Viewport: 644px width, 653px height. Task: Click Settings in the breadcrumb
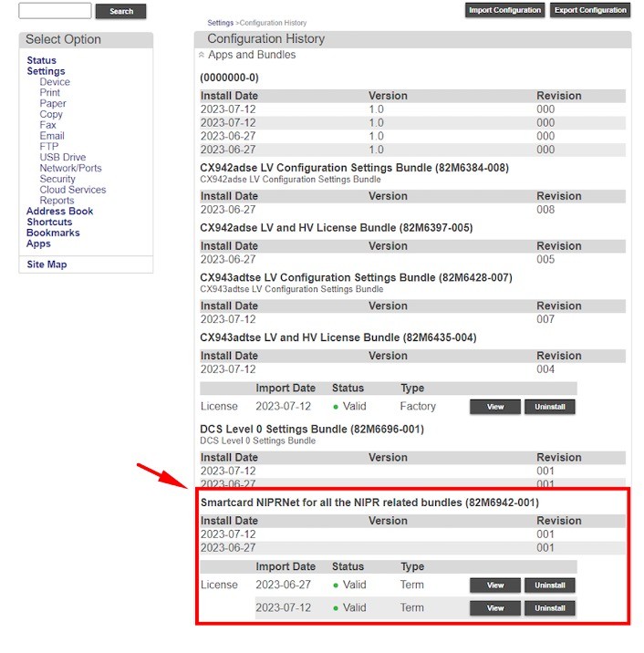[220, 23]
